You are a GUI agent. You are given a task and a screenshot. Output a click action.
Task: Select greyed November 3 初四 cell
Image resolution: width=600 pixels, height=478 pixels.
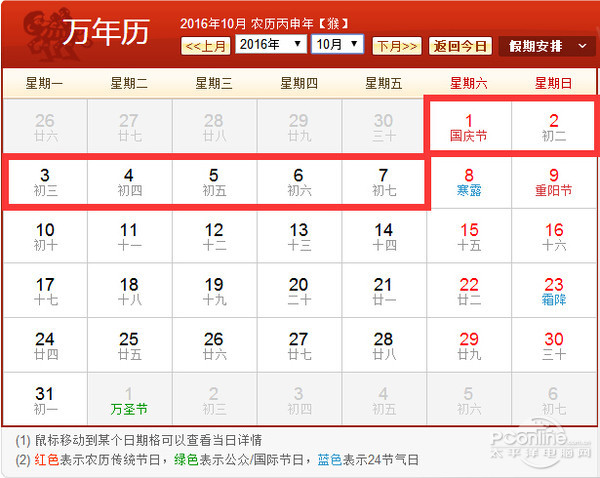pyautogui.click(x=300, y=400)
